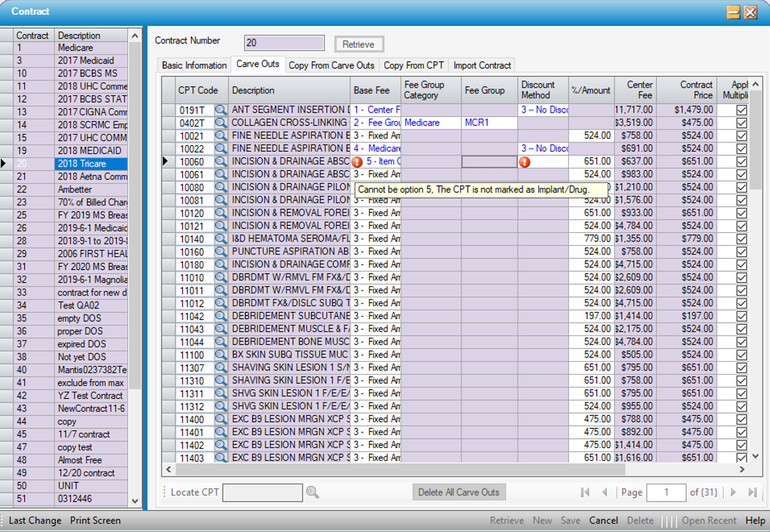The width and height of the screenshot is (770, 532).
Task: Go to the last page of carve outs
Action: point(752,492)
